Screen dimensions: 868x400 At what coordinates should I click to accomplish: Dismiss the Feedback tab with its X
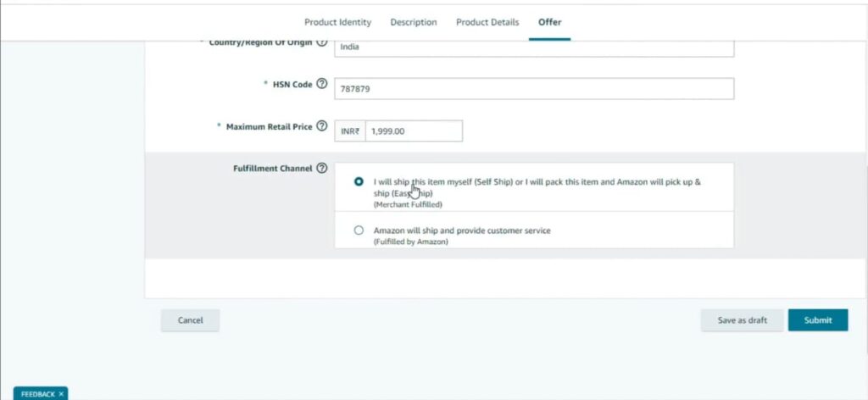pos(61,394)
